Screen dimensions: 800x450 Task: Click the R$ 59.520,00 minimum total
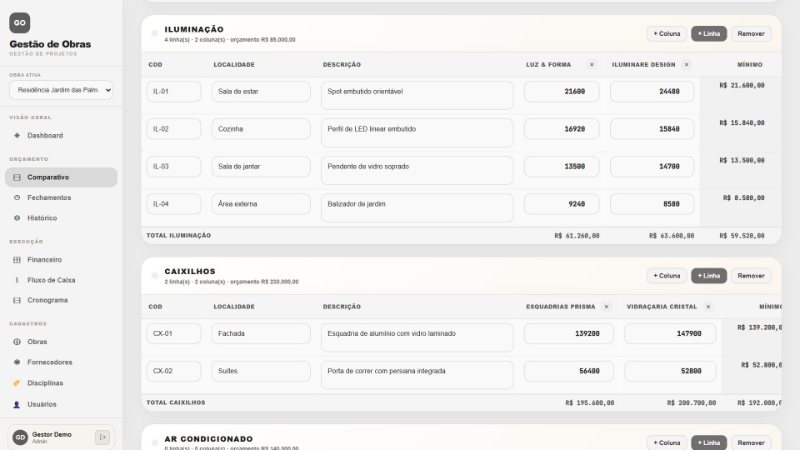click(742, 236)
